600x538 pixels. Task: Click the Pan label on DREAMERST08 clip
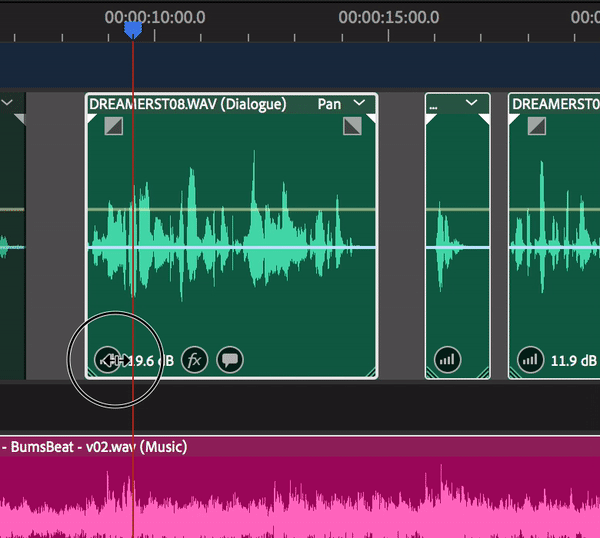click(329, 104)
